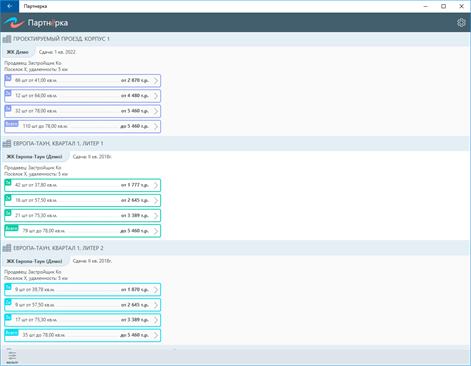The width and height of the screenshot is (471, 366).
Task: Select ЖК Европа-Таун (Демо) tag under Литер 2
Action: 35,261
